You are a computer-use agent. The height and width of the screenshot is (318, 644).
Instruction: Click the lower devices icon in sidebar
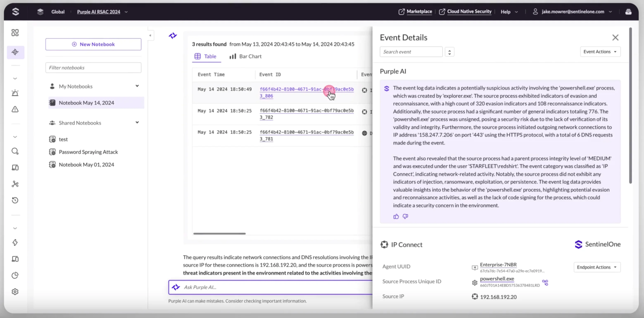(15, 259)
